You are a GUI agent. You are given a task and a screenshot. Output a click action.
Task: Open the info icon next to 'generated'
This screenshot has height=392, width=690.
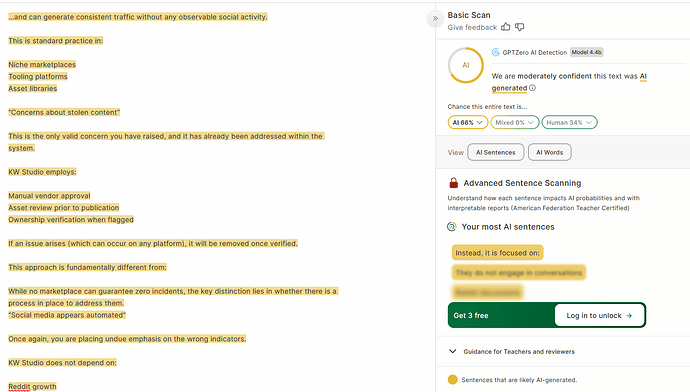[x=532, y=88]
